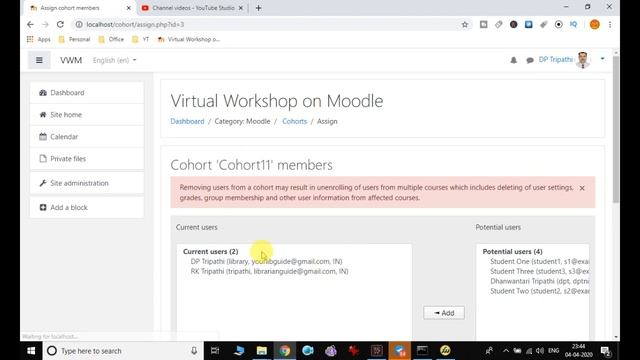Open the Chrome three-dot menu

click(x=610, y=24)
